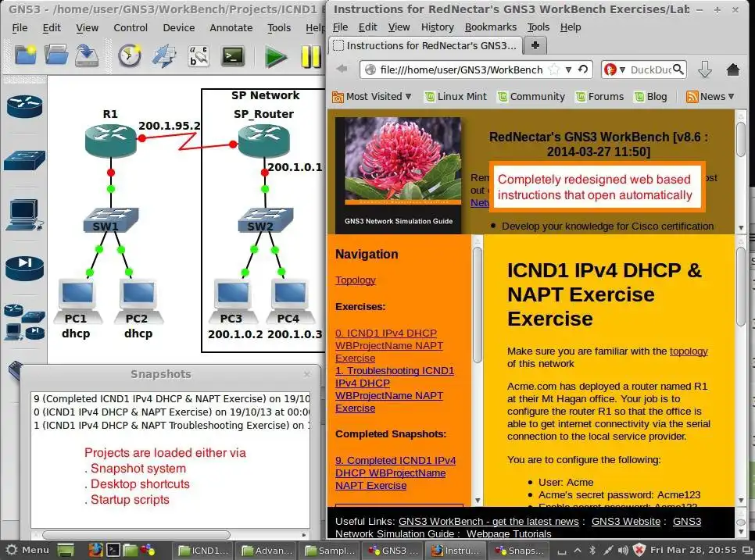Open the GNS3 Device menu
The width and height of the screenshot is (755, 560).
[179, 28]
